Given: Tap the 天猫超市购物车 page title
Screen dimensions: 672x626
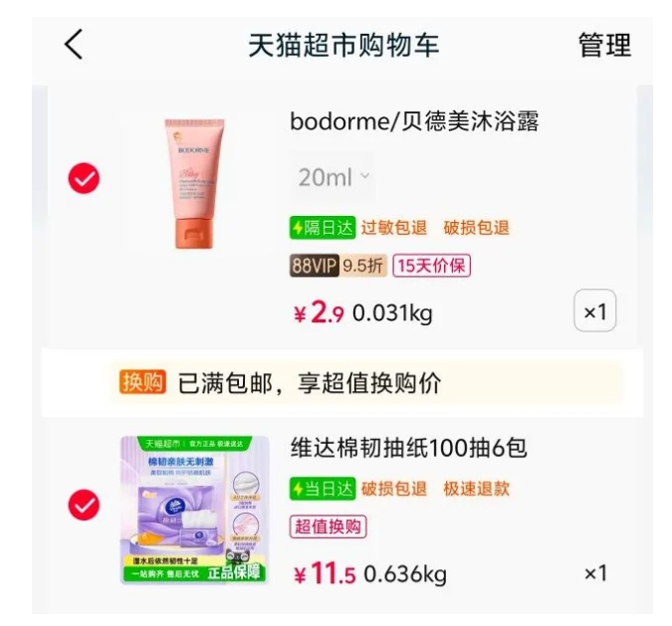Looking at the screenshot, I should pyautogui.click(x=343, y=45).
